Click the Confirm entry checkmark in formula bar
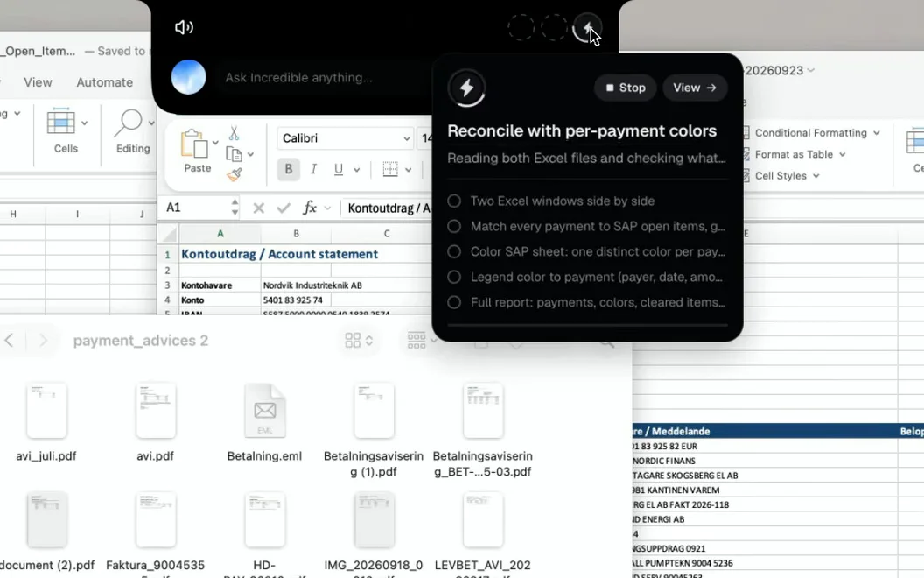 (x=283, y=208)
